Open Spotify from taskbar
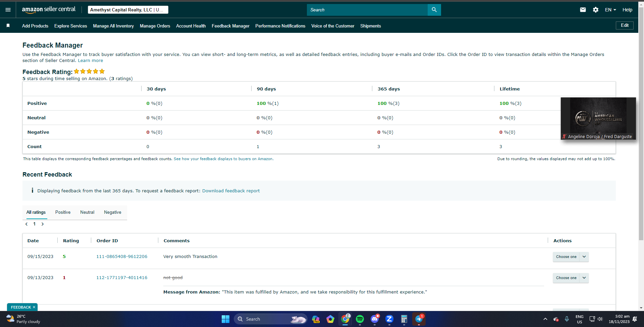This screenshot has height=327, width=644. coord(360,319)
